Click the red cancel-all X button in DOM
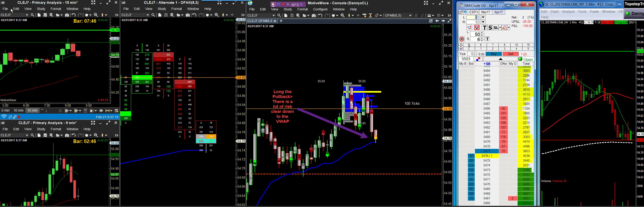This screenshot has height=207, width=644. (462, 39)
